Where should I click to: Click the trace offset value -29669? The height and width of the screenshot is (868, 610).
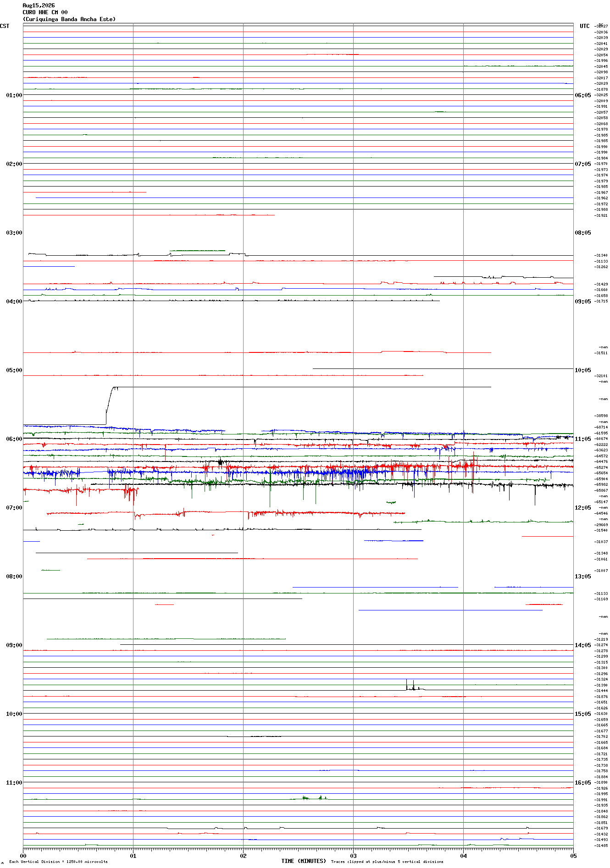pyautogui.click(x=601, y=525)
